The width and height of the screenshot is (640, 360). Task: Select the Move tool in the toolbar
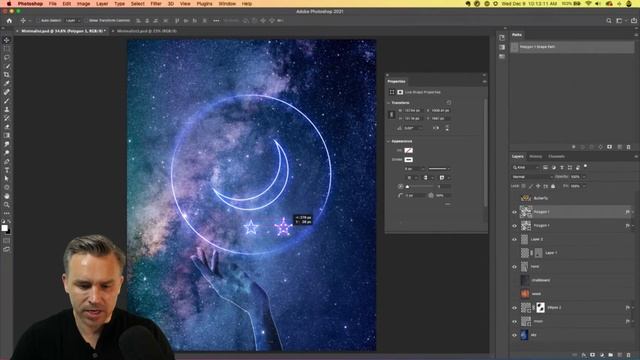pos(7,40)
